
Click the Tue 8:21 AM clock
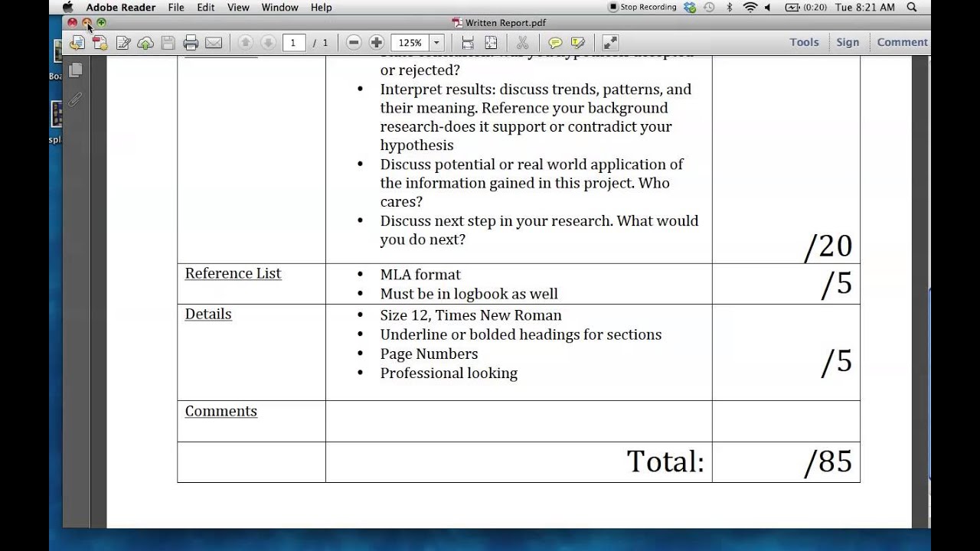(865, 7)
